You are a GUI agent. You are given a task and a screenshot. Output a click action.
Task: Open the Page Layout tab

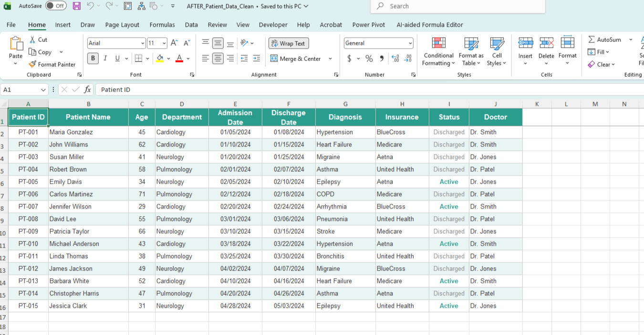122,25
